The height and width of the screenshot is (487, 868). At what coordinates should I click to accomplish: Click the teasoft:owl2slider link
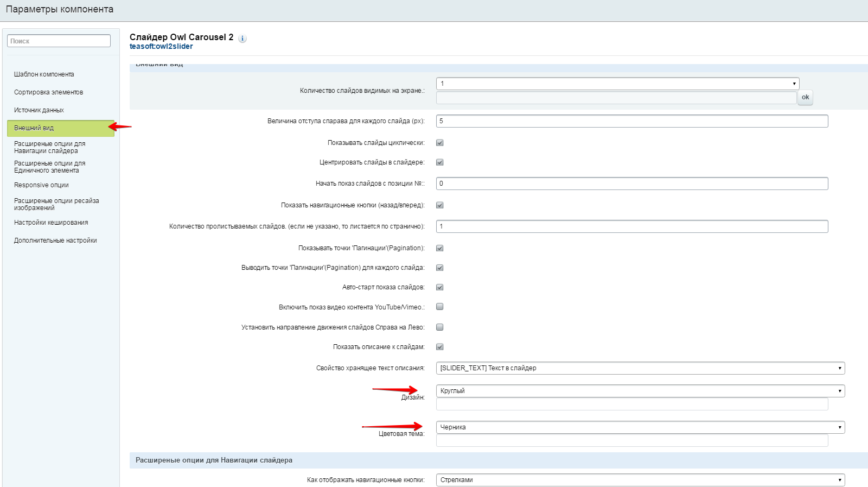pyautogui.click(x=161, y=47)
